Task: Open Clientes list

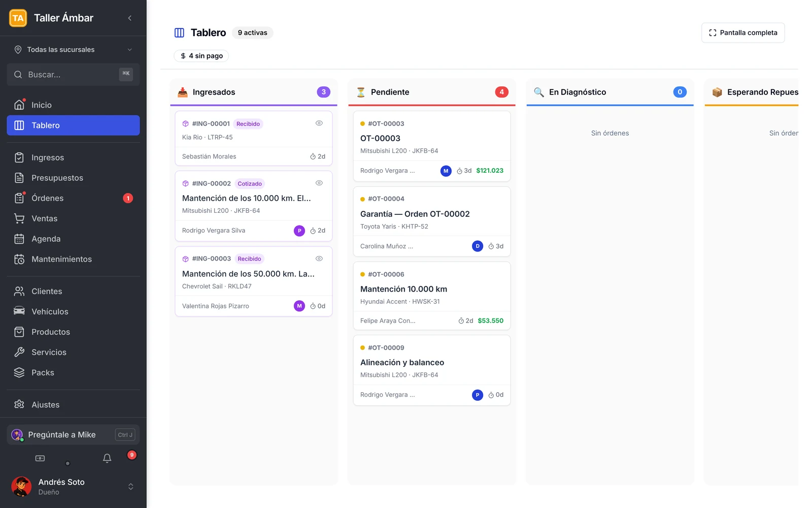Action: 73,292
